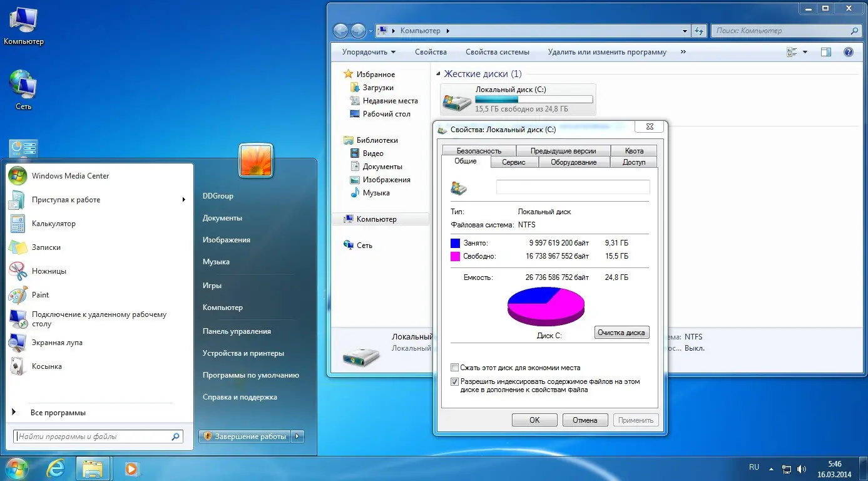Open Записки sticky notes in the Start menu
This screenshot has height=481, width=868.
pyautogui.click(x=100, y=247)
